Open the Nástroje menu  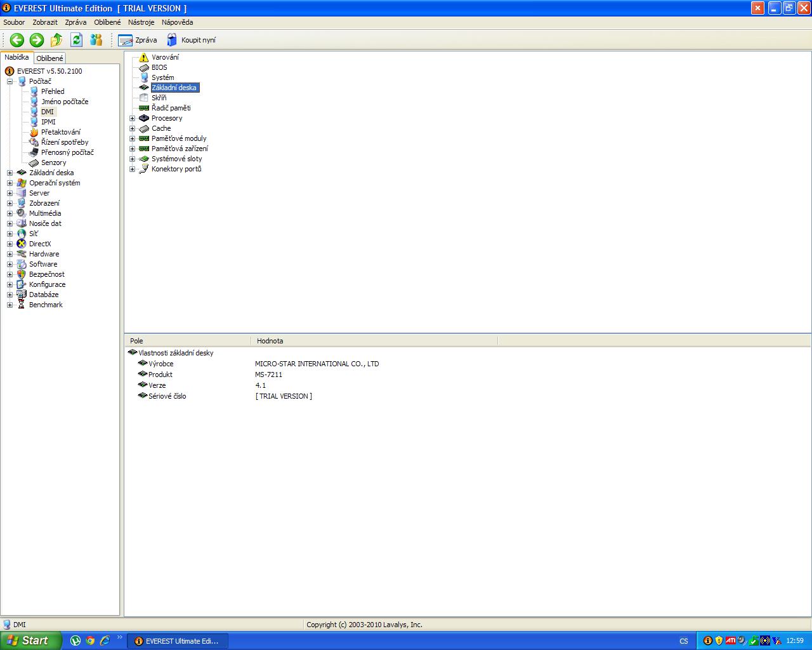click(141, 22)
